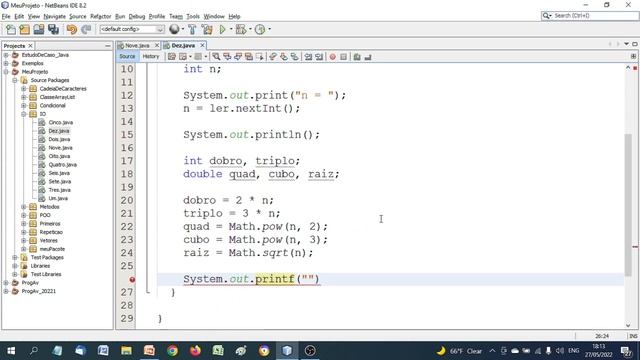Collapse the Source Packages node
The height and width of the screenshot is (360, 640).
pyautogui.click(x=15, y=80)
